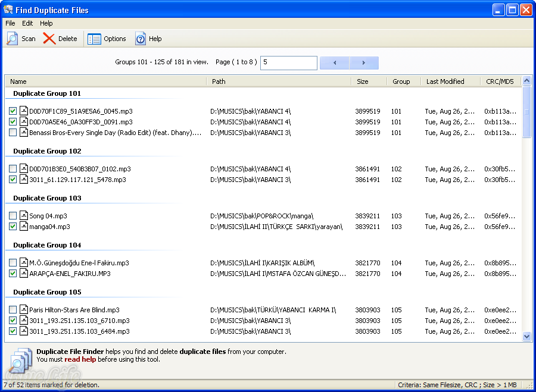Click the 'read help' link

coord(80,359)
